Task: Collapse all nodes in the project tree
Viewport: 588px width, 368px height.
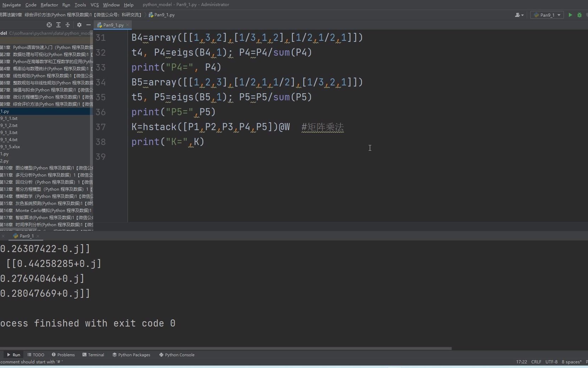Action: (67, 25)
